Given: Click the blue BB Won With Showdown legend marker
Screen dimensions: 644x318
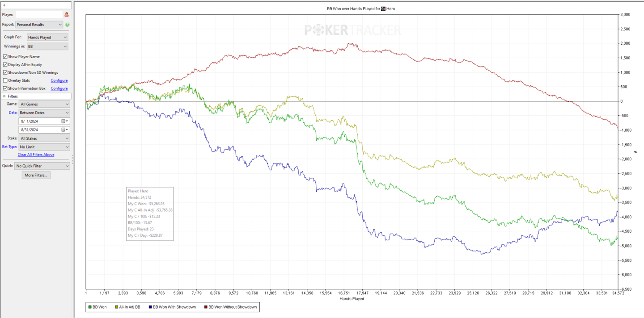Looking at the screenshot, I should [150, 307].
